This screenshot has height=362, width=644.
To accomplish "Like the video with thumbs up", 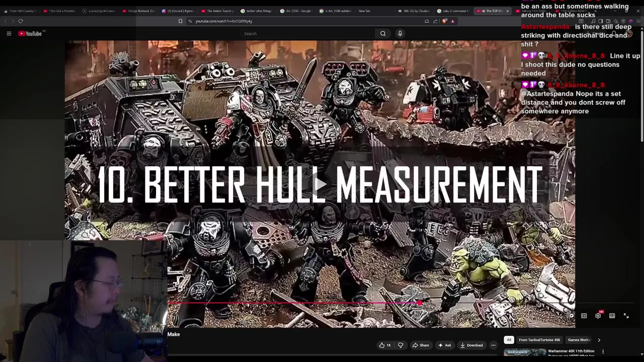I will [385, 345].
